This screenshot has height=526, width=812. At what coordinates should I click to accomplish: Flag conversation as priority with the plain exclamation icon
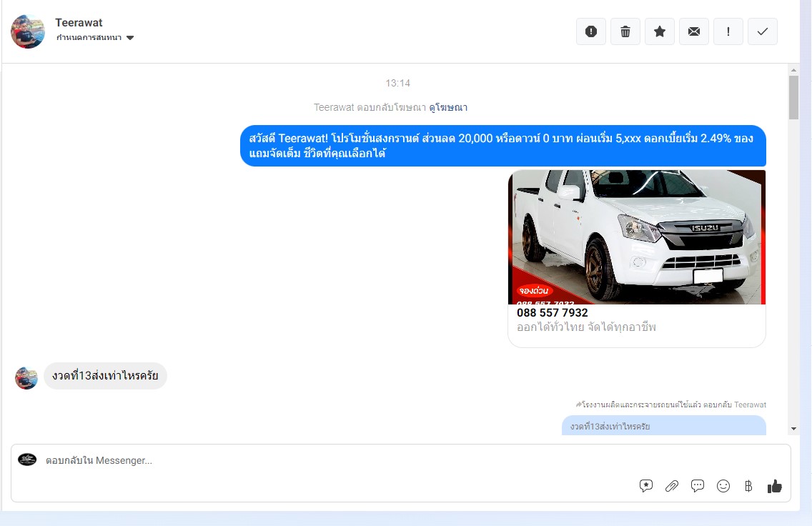[728, 31]
